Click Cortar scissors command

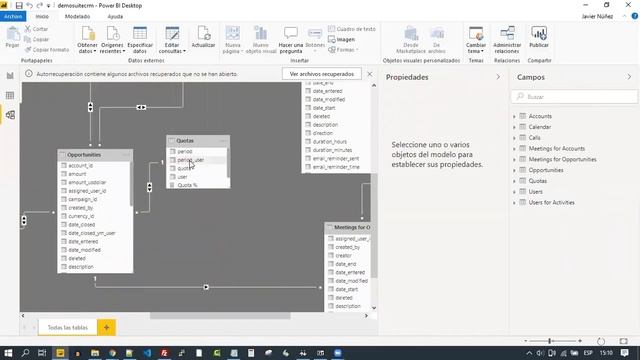point(36,29)
